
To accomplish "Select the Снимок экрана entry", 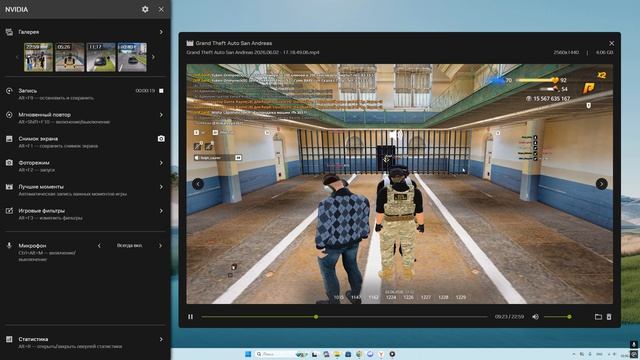I will pyautogui.click(x=85, y=142).
